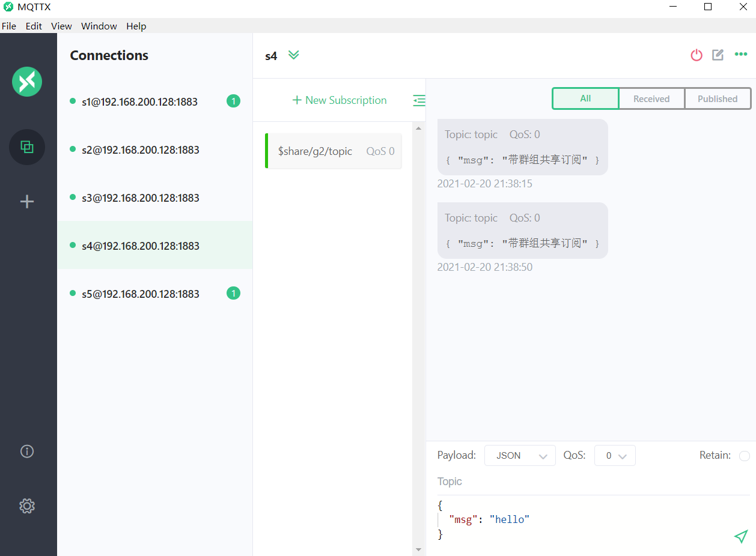Send message with paper plane icon

coord(741,536)
